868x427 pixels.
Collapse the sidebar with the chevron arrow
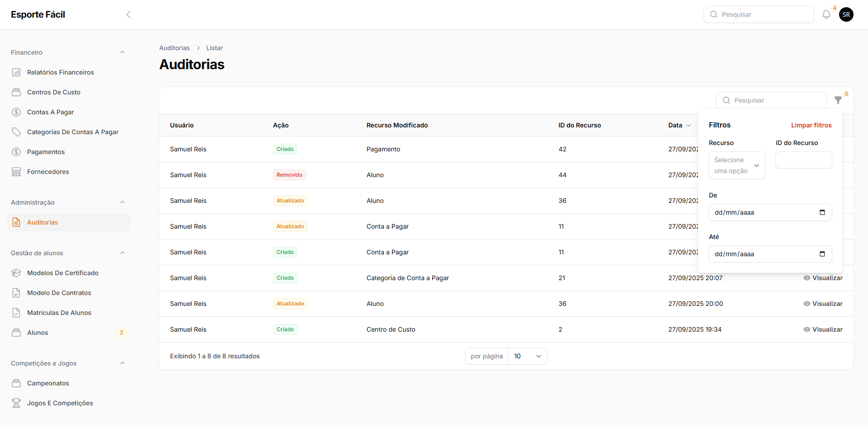[128, 14]
